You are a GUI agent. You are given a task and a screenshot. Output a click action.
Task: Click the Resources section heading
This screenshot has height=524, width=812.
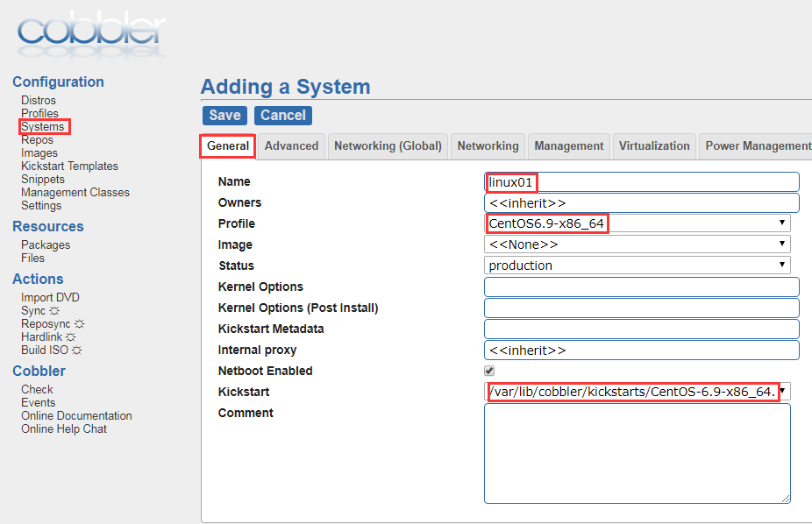coord(48,227)
